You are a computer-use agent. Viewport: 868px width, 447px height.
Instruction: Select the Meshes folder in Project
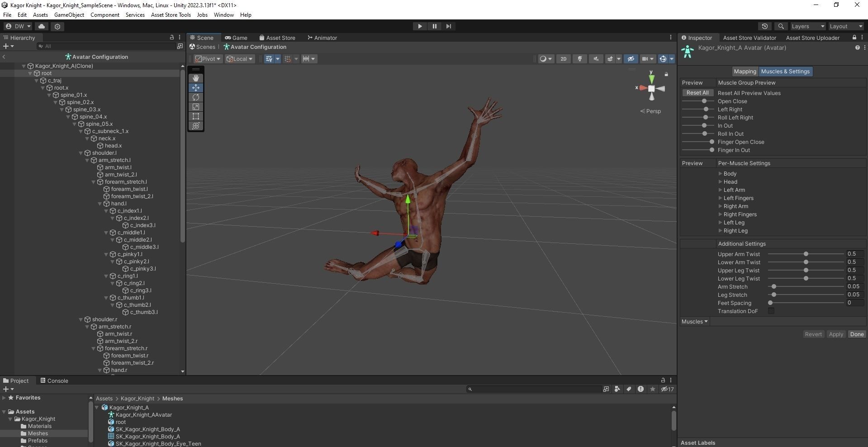tap(38, 433)
